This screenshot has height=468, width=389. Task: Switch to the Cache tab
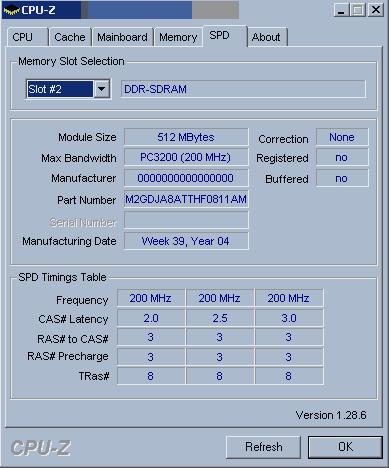[x=70, y=37]
